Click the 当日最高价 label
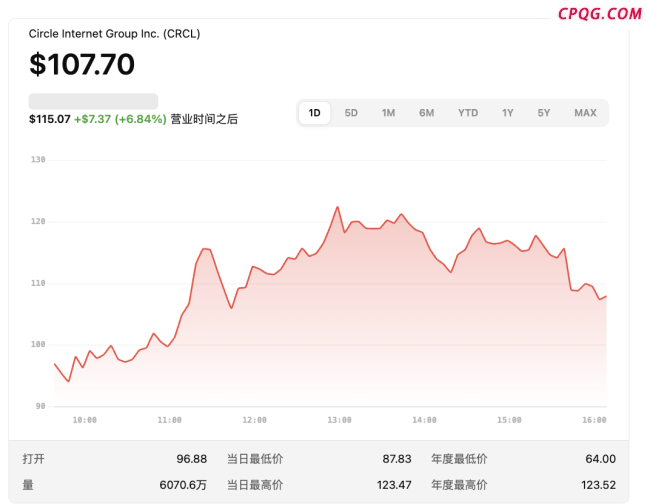This screenshot has width=650, height=504. (255, 485)
